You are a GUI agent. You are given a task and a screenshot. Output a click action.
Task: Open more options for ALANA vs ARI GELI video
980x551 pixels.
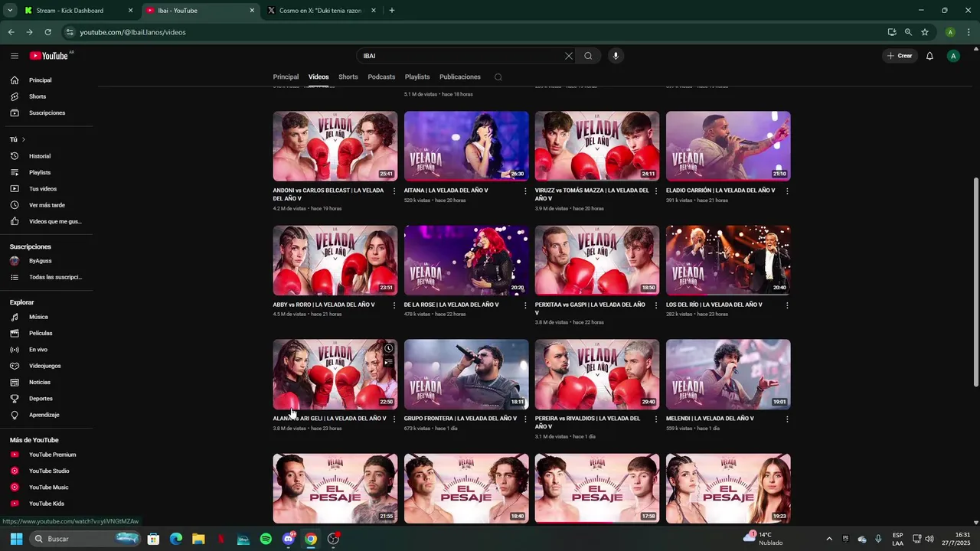click(x=394, y=419)
